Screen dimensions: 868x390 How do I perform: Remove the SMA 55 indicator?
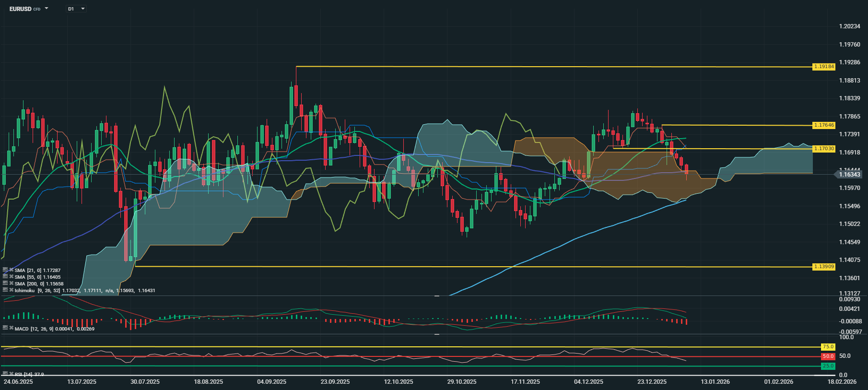pyautogui.click(x=11, y=277)
